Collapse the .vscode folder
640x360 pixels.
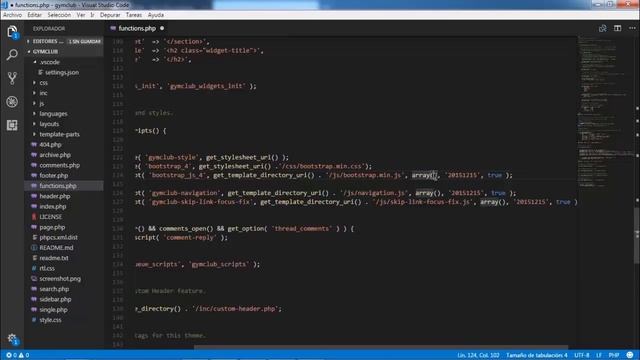64,62
